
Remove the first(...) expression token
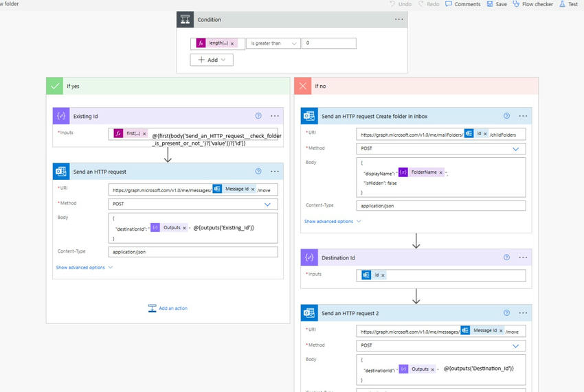(144, 134)
